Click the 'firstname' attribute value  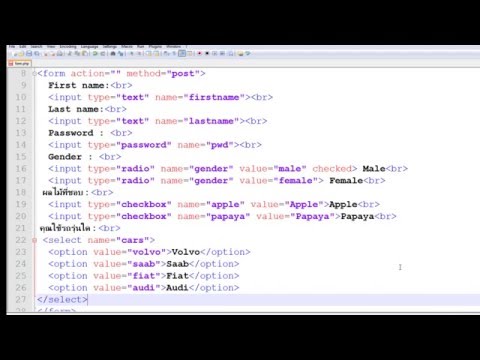coord(214,97)
